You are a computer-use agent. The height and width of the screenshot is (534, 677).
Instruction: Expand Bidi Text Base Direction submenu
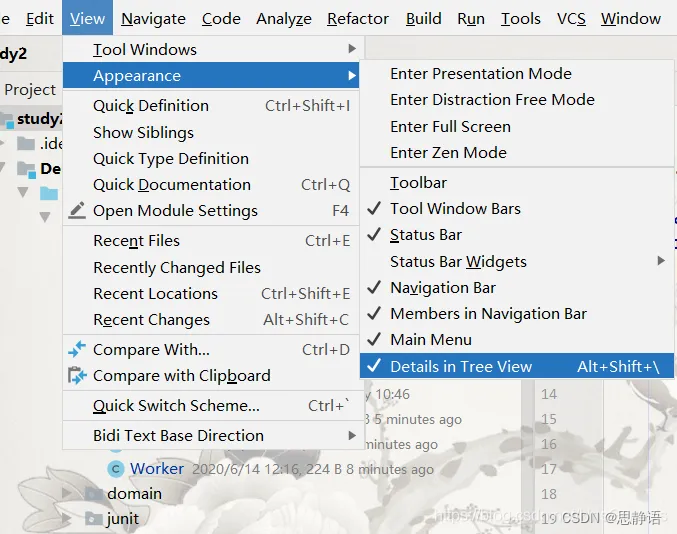pos(211,436)
